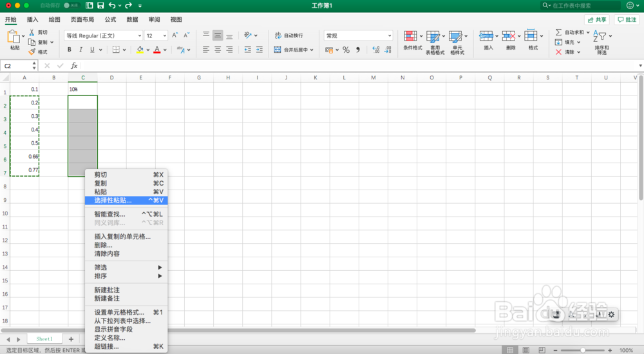Switch to the 公式 ribbon tab
644x354 pixels.
coord(110,19)
